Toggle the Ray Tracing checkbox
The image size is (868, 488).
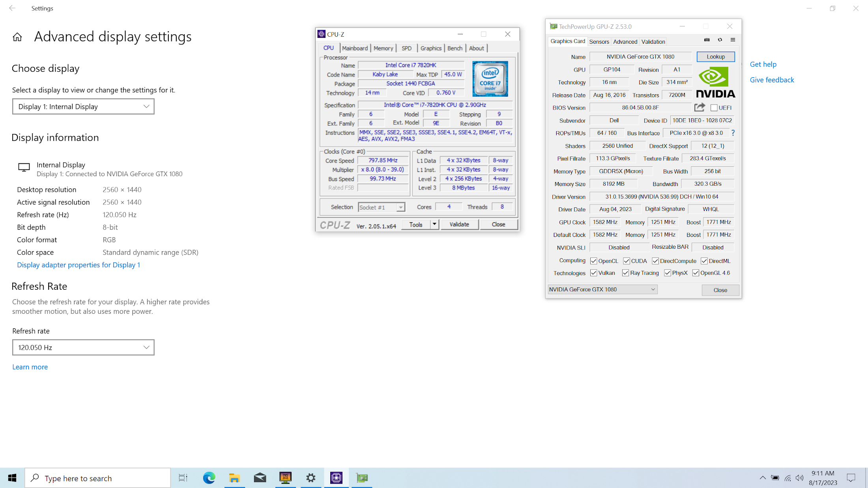[625, 273]
